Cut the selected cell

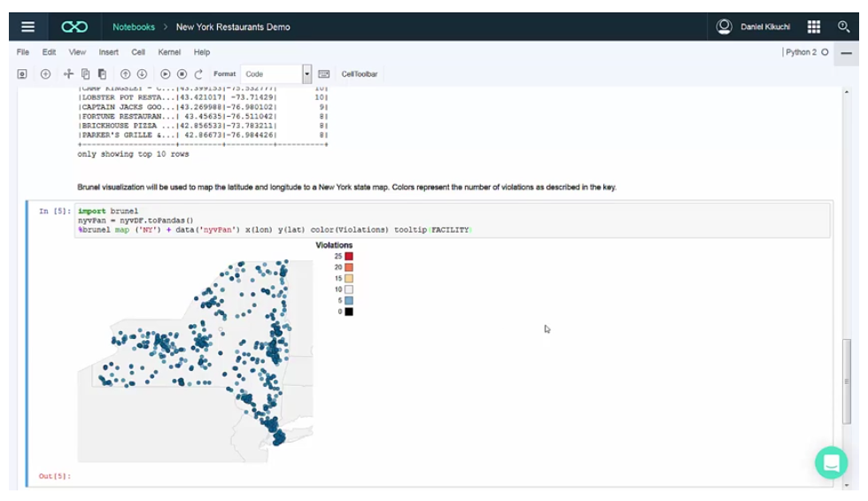69,74
